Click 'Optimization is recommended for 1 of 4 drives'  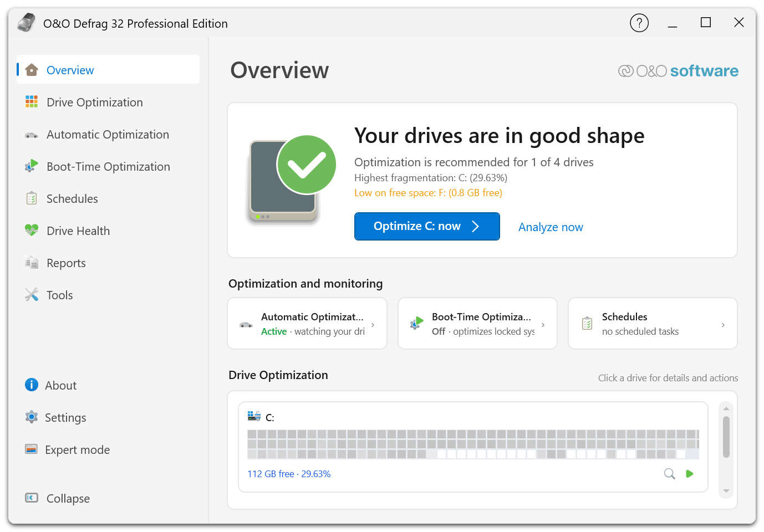(x=474, y=162)
